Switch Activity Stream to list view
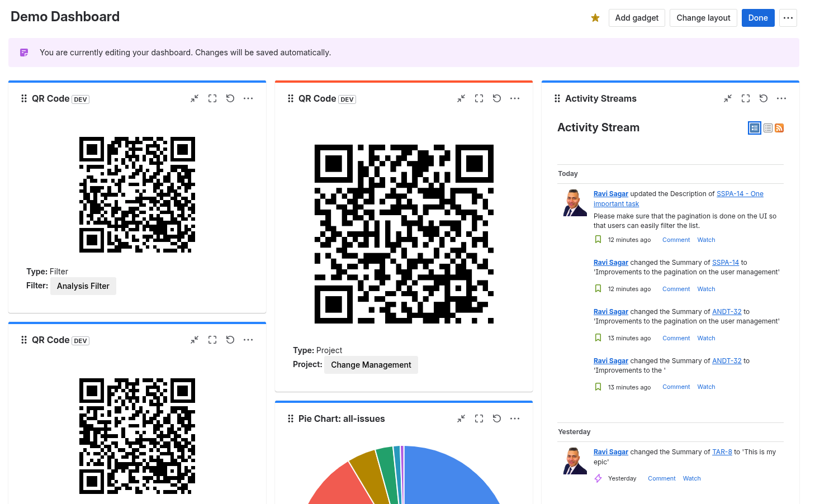The height and width of the screenshot is (504, 815). pyautogui.click(x=768, y=128)
